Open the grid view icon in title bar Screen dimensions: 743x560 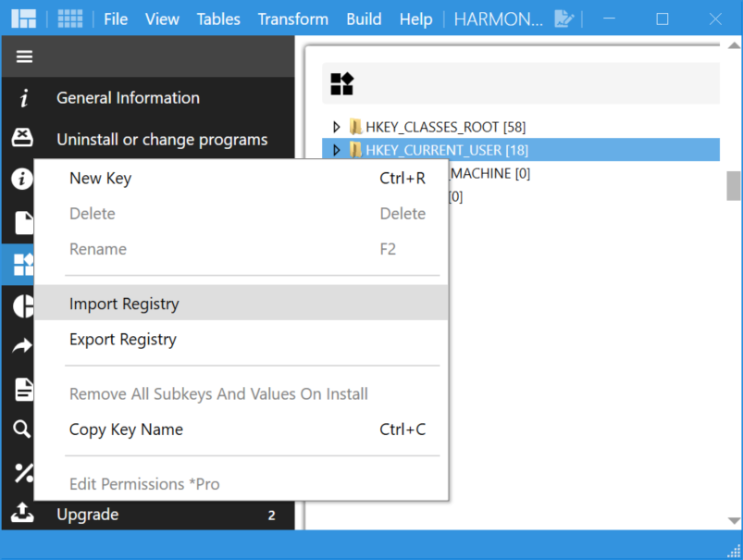point(70,19)
